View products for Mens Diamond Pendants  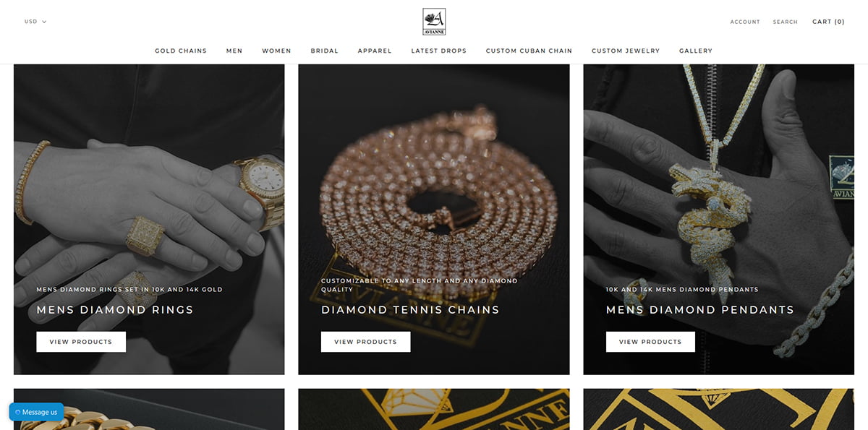pyautogui.click(x=650, y=342)
